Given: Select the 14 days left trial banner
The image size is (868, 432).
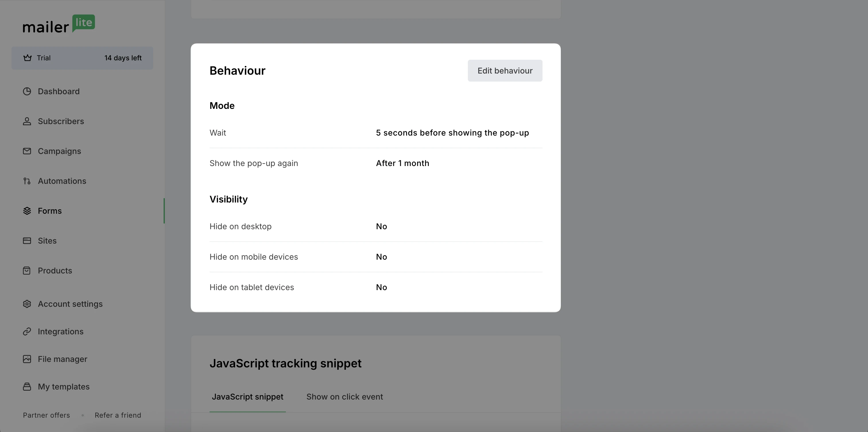Looking at the screenshot, I should (82, 58).
